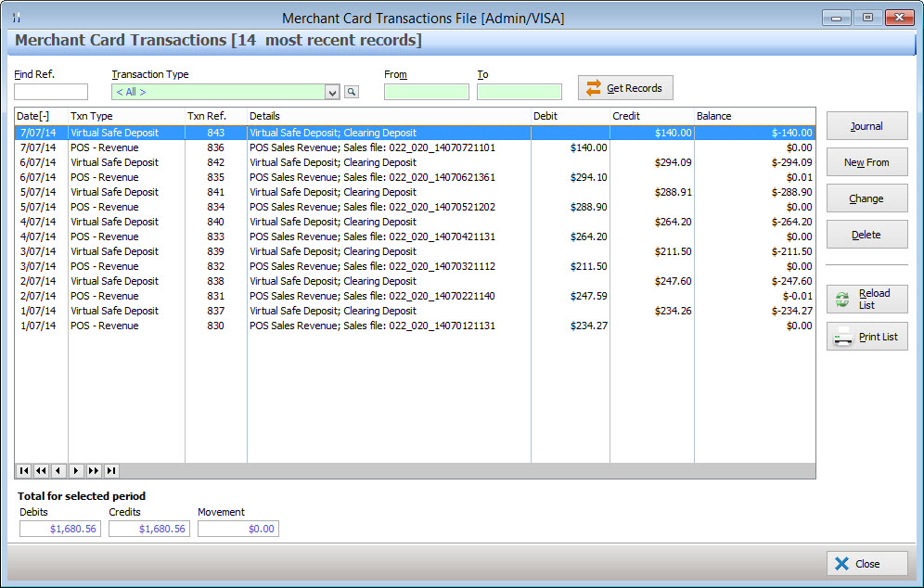Viewport: 924px width, 588px height.
Task: Jump to previous page of records
Action: (x=41, y=471)
